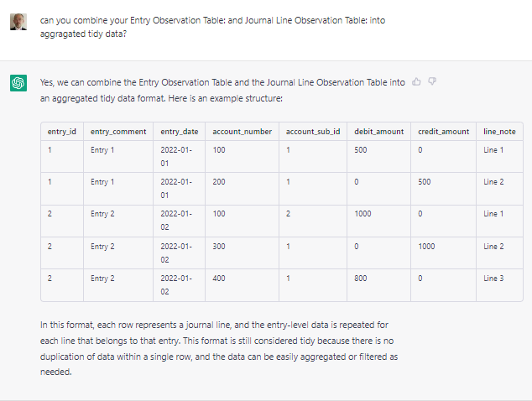Click the thumbs down feedback icon

(432, 81)
